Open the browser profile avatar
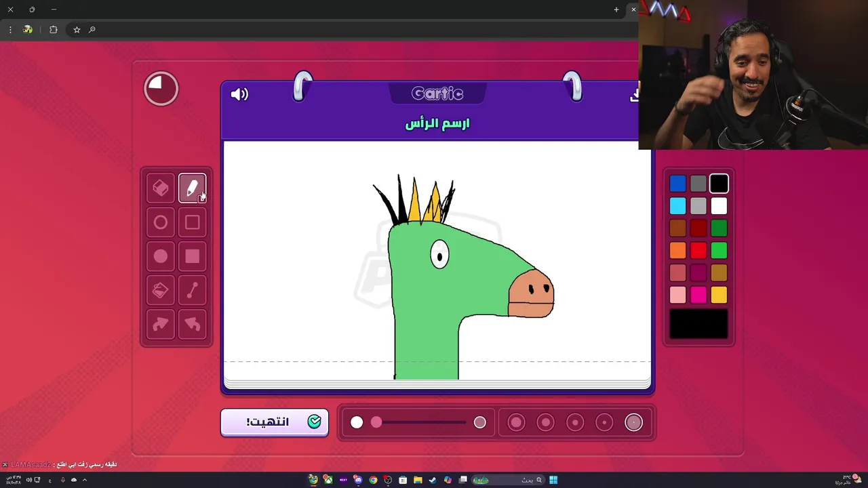Image resolution: width=868 pixels, height=488 pixels. click(28, 30)
